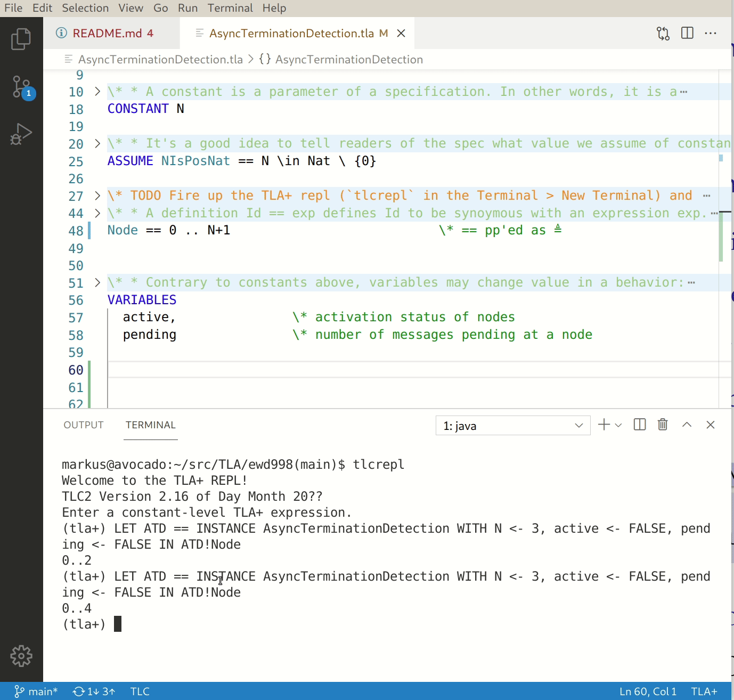The height and width of the screenshot is (700, 734).
Task: Split the terminal panel
Action: pyautogui.click(x=639, y=425)
